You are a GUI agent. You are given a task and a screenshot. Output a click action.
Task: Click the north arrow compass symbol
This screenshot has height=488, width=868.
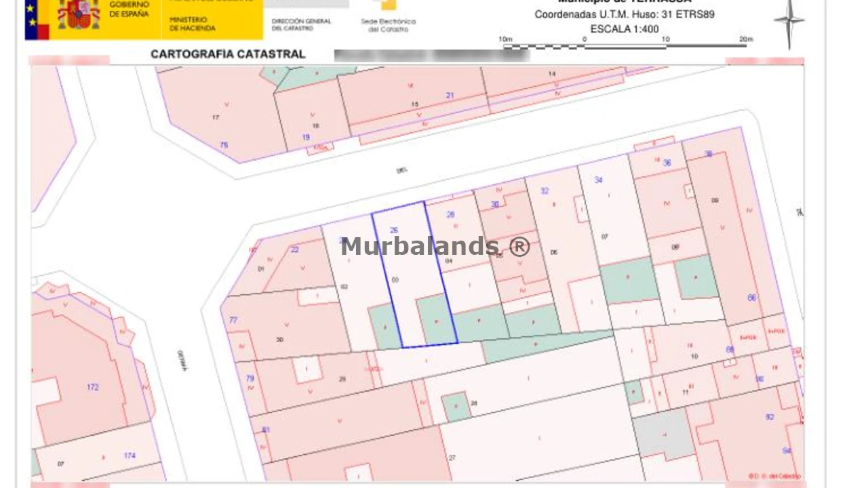click(x=789, y=22)
